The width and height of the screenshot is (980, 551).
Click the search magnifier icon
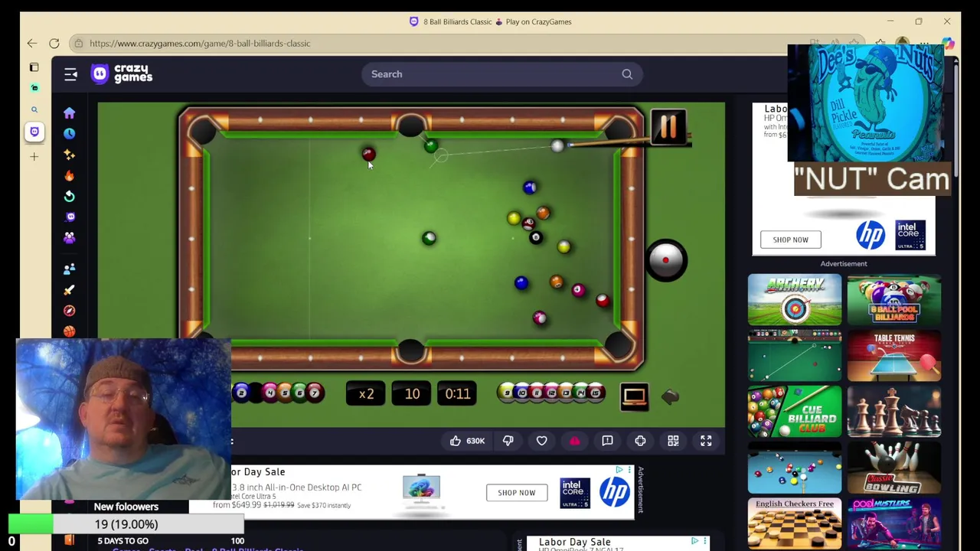(627, 74)
